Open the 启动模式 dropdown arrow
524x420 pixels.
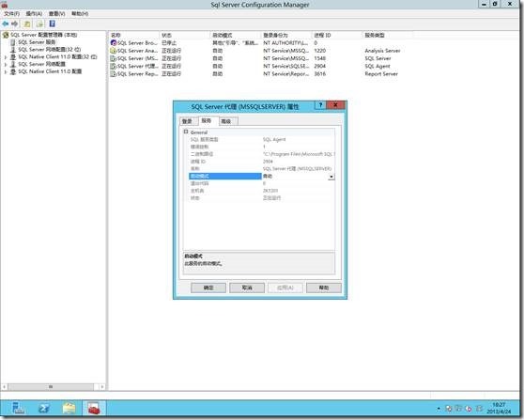[331, 177]
